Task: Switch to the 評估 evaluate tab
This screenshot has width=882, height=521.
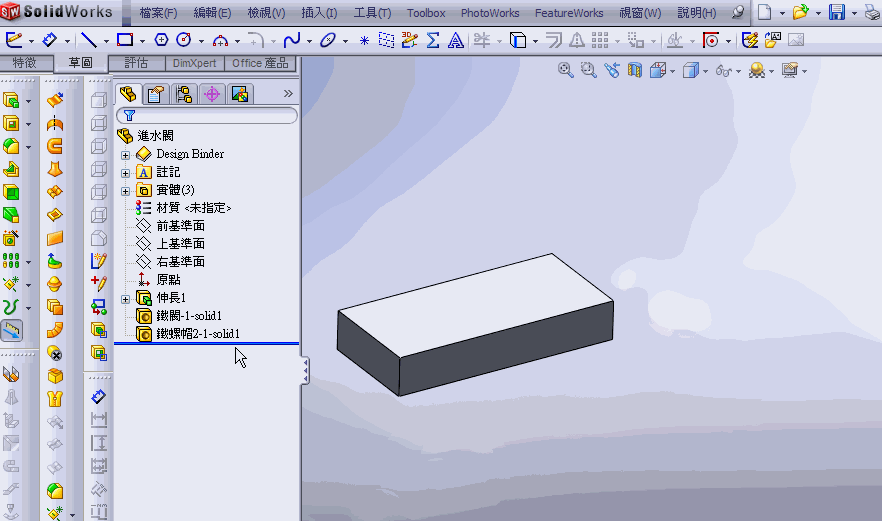Action: (136, 63)
